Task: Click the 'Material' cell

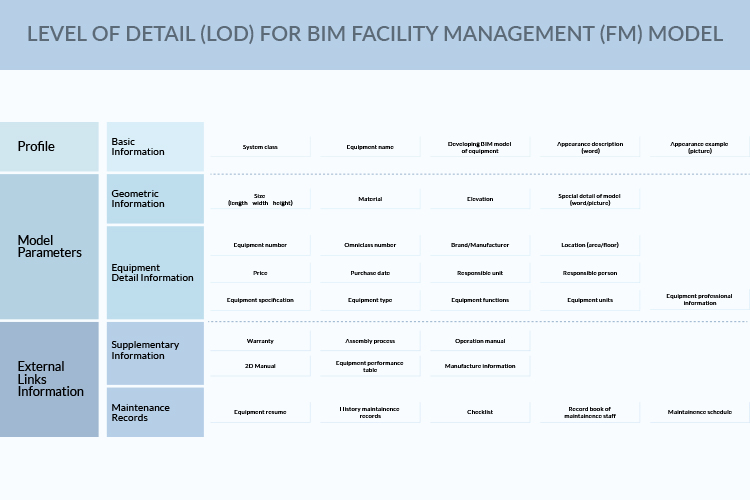Action: coord(370,199)
